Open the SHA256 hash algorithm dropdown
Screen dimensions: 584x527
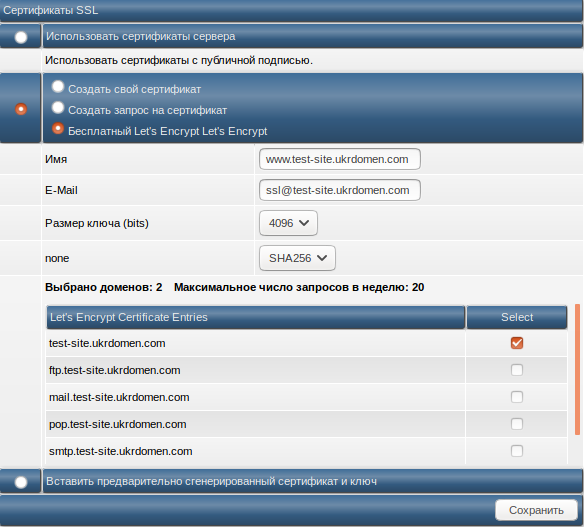297,258
